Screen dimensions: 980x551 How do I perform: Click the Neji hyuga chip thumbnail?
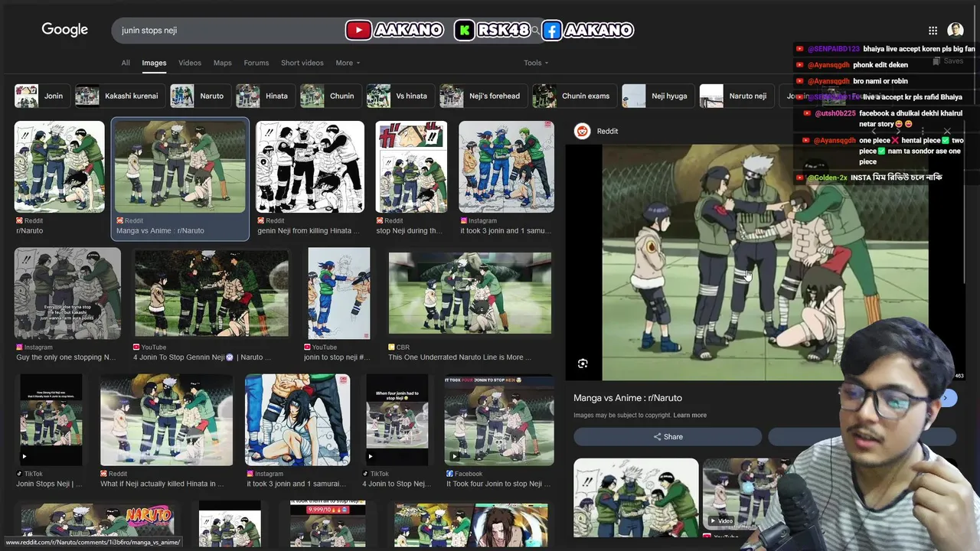click(x=634, y=96)
